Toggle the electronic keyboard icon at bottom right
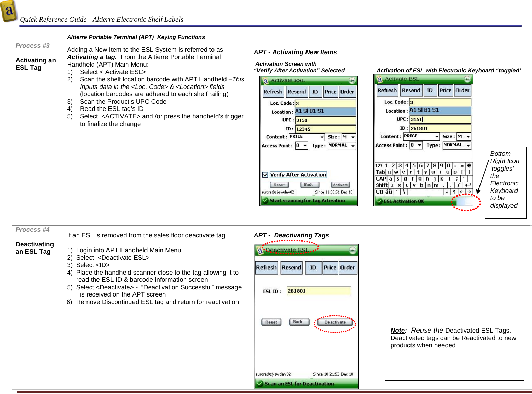 click(465, 202)
